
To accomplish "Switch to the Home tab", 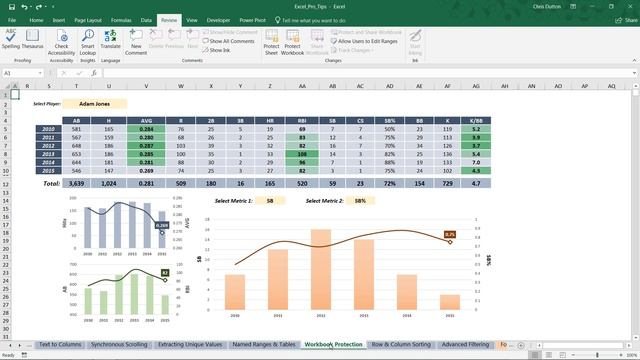I will [36, 20].
